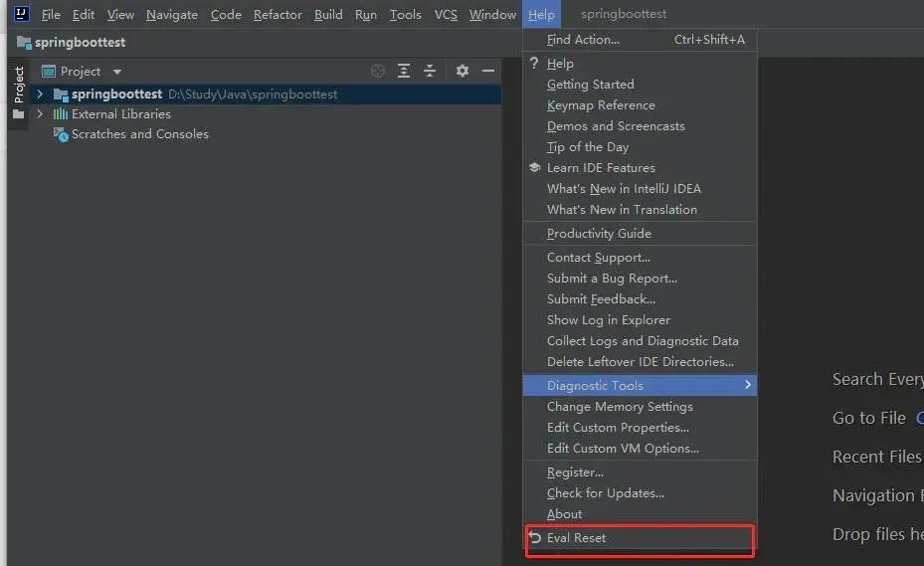924x566 pixels.
Task: Choose Check for Updates menu entry
Action: 605,493
